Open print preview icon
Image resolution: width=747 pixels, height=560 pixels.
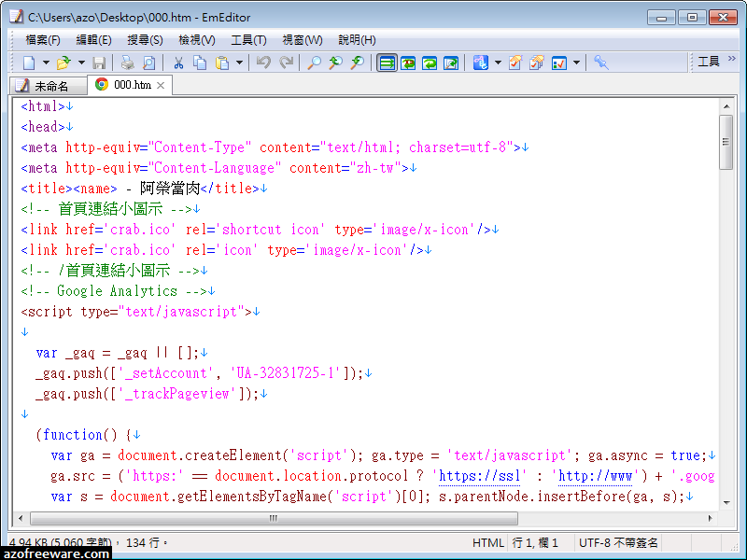tap(149, 63)
